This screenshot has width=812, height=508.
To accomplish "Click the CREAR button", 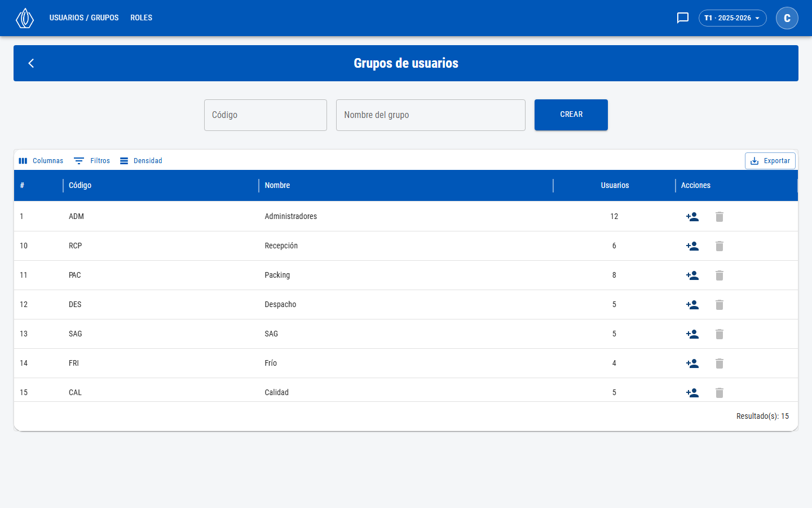I will pos(571,115).
